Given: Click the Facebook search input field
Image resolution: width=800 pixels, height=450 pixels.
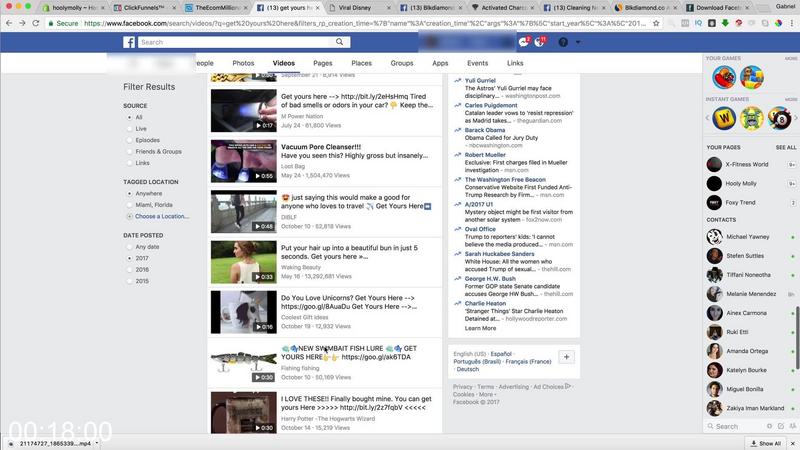Looking at the screenshot, I should click(236, 42).
